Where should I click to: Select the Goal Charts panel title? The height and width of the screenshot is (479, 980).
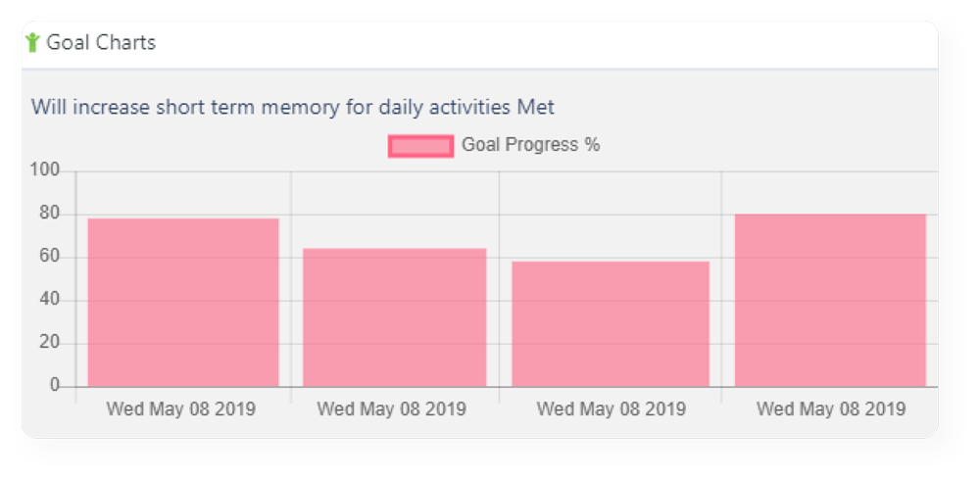click(101, 42)
